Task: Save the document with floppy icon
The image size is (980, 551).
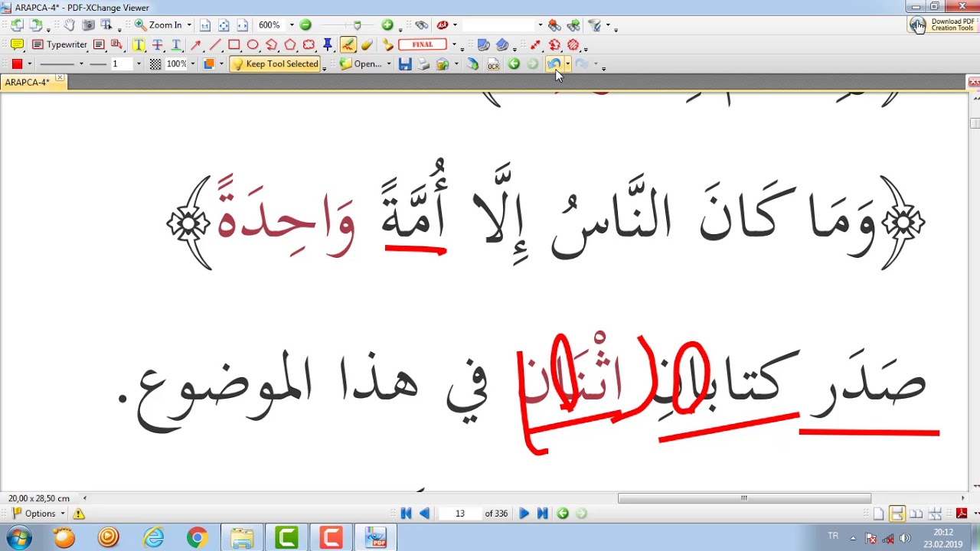Action: pyautogui.click(x=405, y=64)
